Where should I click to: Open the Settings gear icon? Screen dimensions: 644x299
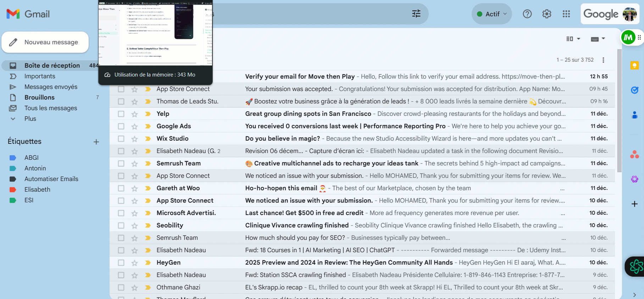click(547, 14)
